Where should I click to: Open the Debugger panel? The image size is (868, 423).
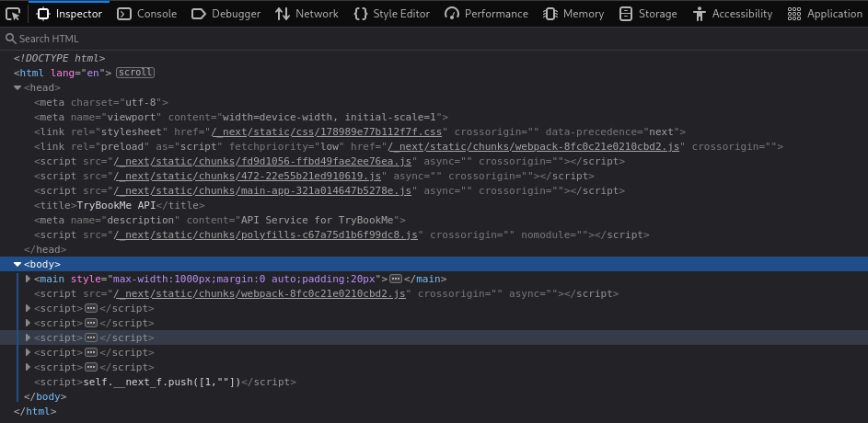[x=226, y=14]
